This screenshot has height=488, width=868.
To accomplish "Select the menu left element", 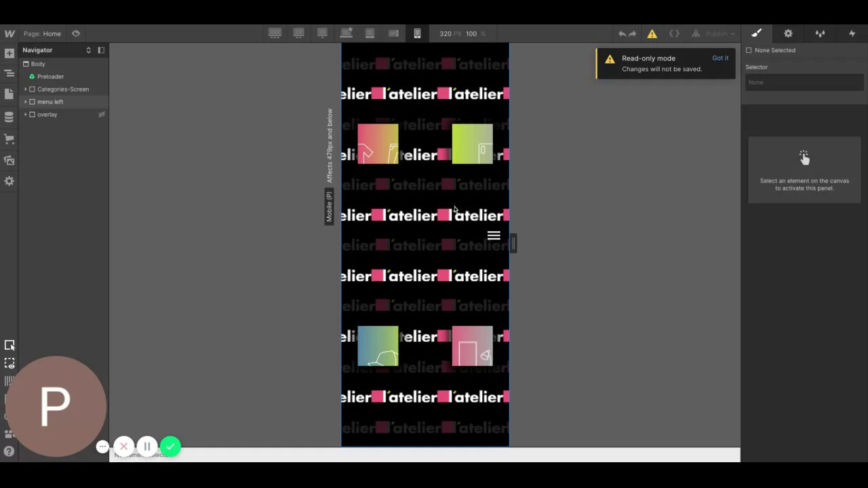I will [50, 102].
